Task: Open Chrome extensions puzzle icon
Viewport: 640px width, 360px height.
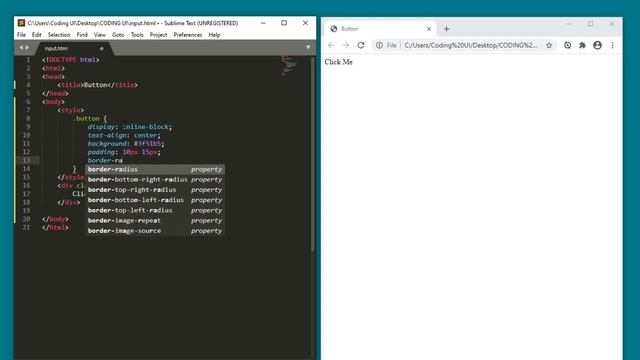Action: [582, 45]
